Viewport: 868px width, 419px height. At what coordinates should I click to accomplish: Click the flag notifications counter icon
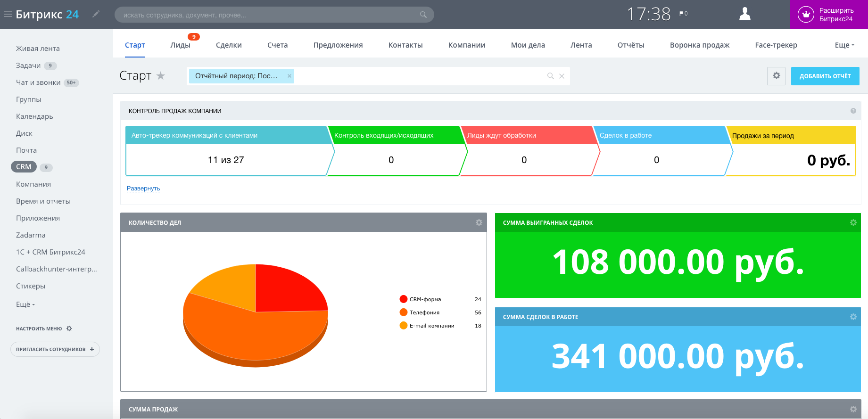click(683, 14)
